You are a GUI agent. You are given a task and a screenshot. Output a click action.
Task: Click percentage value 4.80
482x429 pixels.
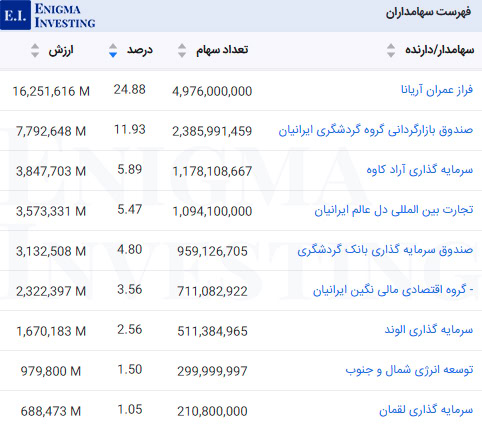[x=129, y=249]
